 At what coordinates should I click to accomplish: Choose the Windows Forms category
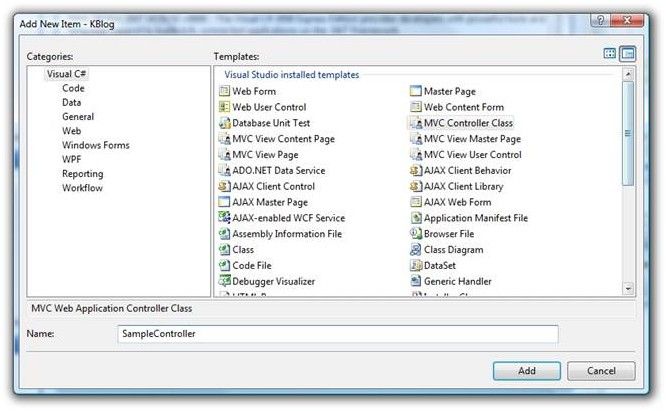pos(96,145)
